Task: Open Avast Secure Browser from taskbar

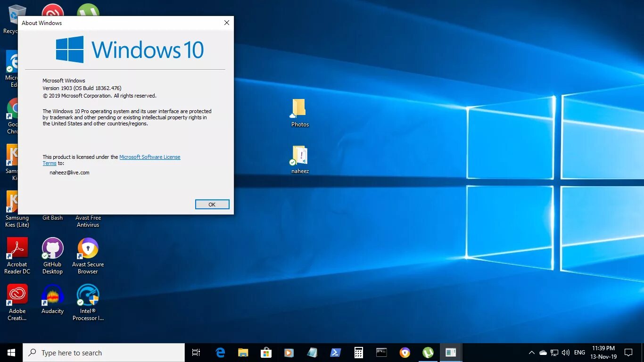Action: [x=405, y=353]
